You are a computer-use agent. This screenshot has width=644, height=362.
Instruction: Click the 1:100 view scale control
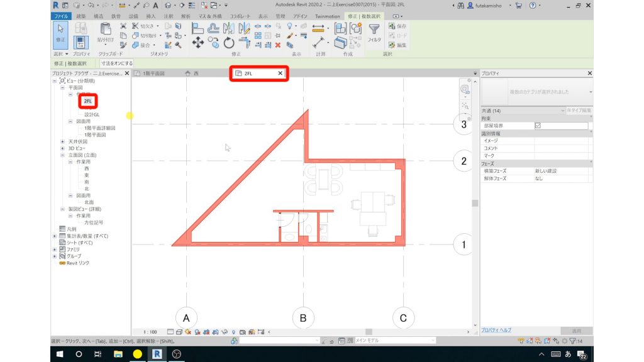pos(150,331)
